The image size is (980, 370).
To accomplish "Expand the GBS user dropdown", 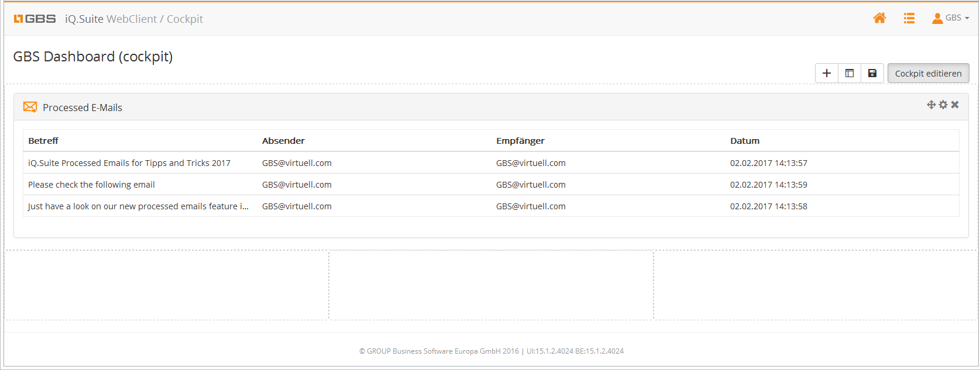I will tap(951, 18).
